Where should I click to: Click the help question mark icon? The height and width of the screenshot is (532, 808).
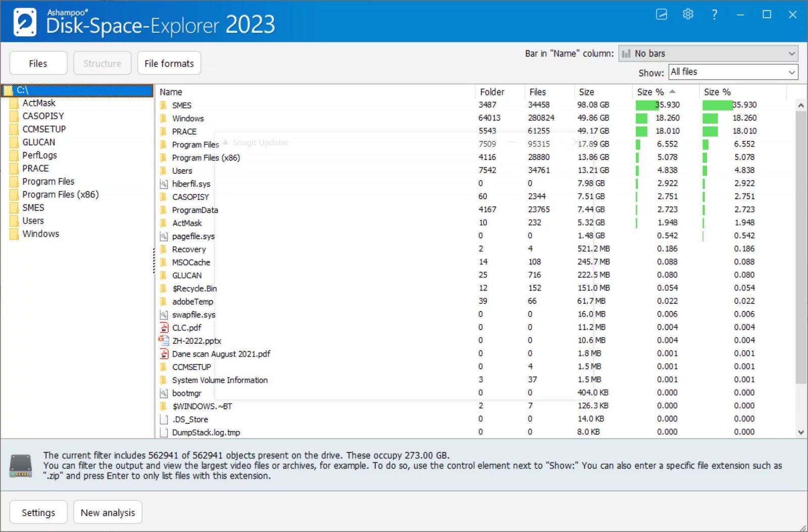coord(714,15)
